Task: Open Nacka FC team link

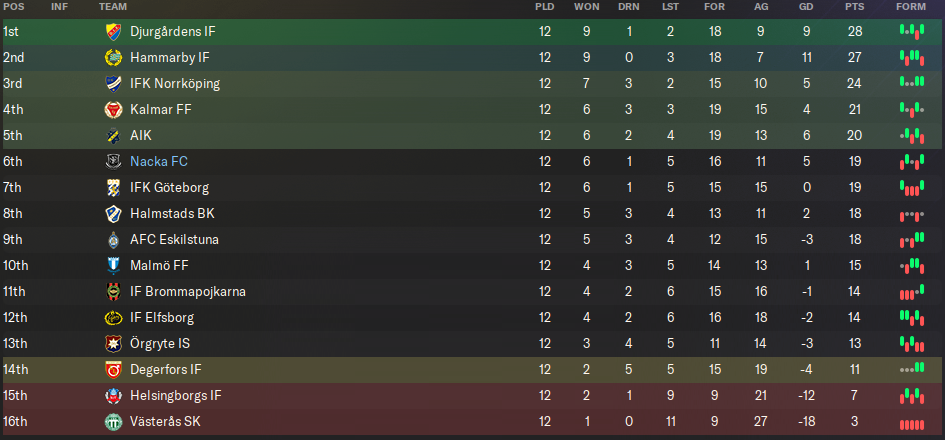Action: 158,162
